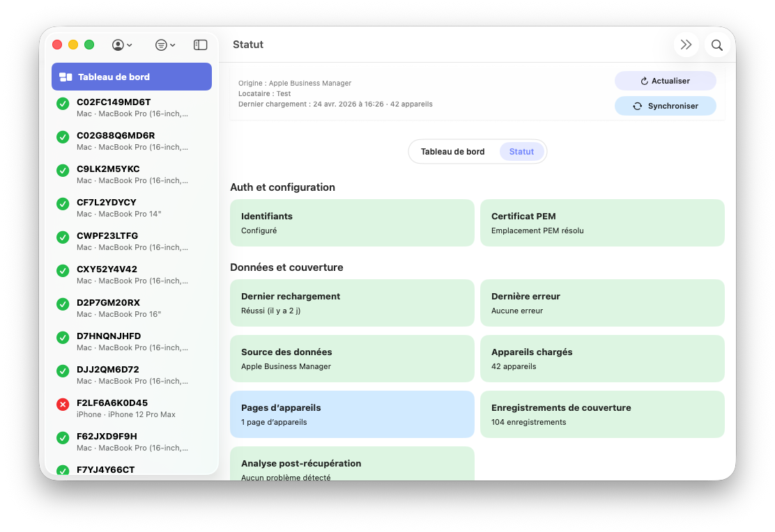Open the Pages d'appareils card
Image resolution: width=775 pixels, height=532 pixels.
(x=352, y=414)
